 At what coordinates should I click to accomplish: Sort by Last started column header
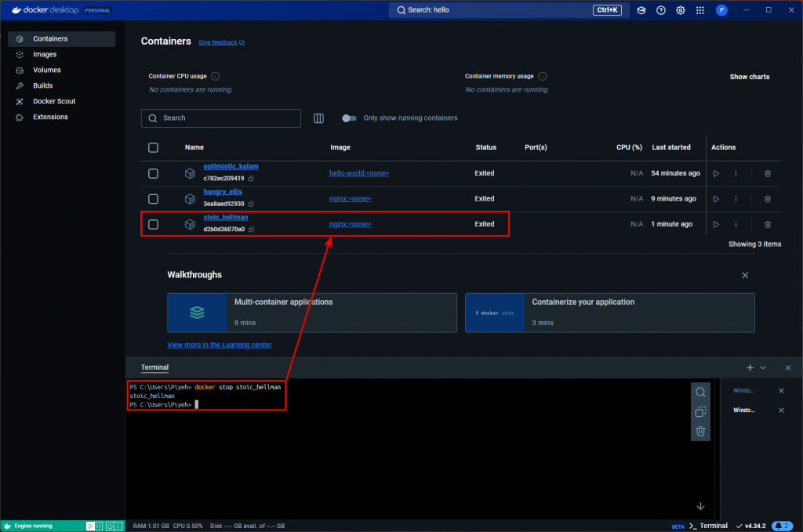point(671,147)
